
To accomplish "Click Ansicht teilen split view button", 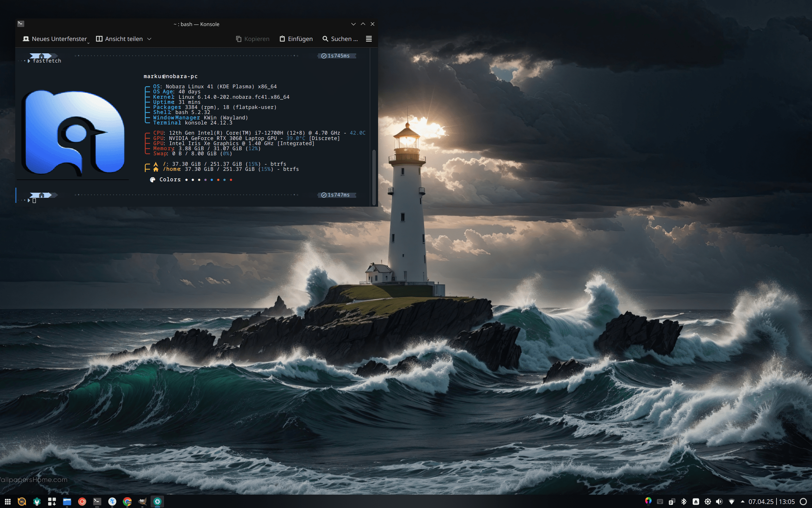I will click(120, 39).
